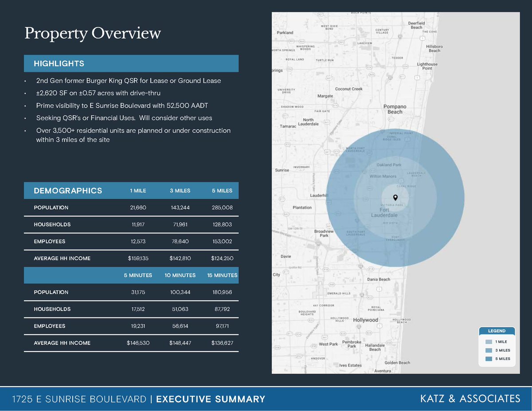Click households value 51,063

180,309
